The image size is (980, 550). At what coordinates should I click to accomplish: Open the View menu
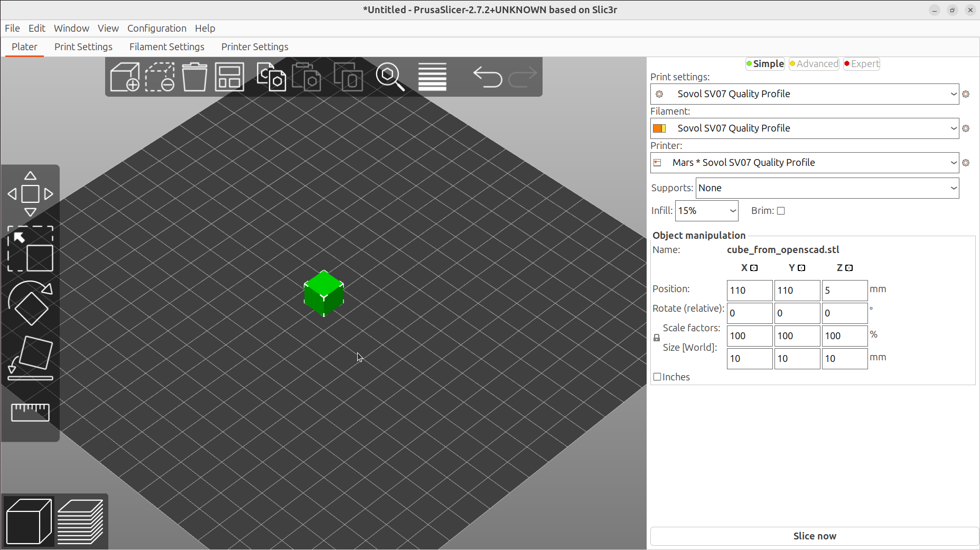click(108, 29)
